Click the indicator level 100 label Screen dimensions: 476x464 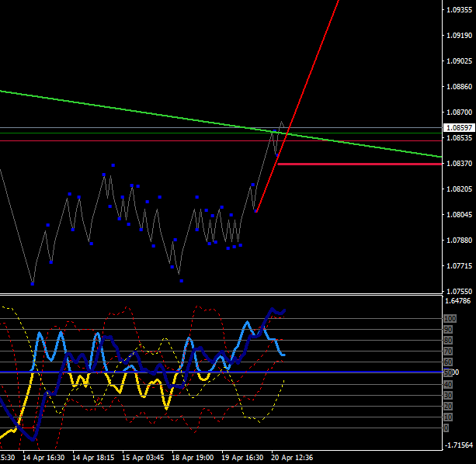(450, 318)
